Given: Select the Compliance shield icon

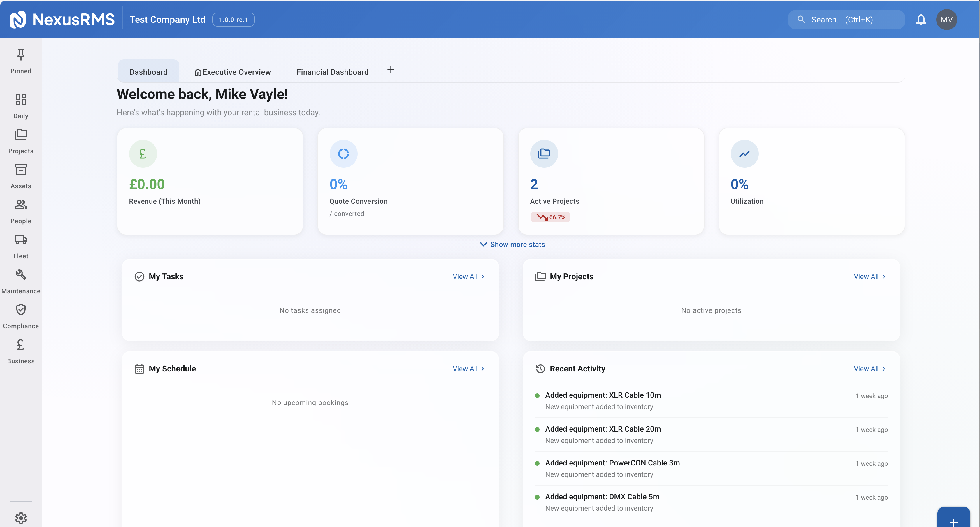Looking at the screenshot, I should (21, 316).
